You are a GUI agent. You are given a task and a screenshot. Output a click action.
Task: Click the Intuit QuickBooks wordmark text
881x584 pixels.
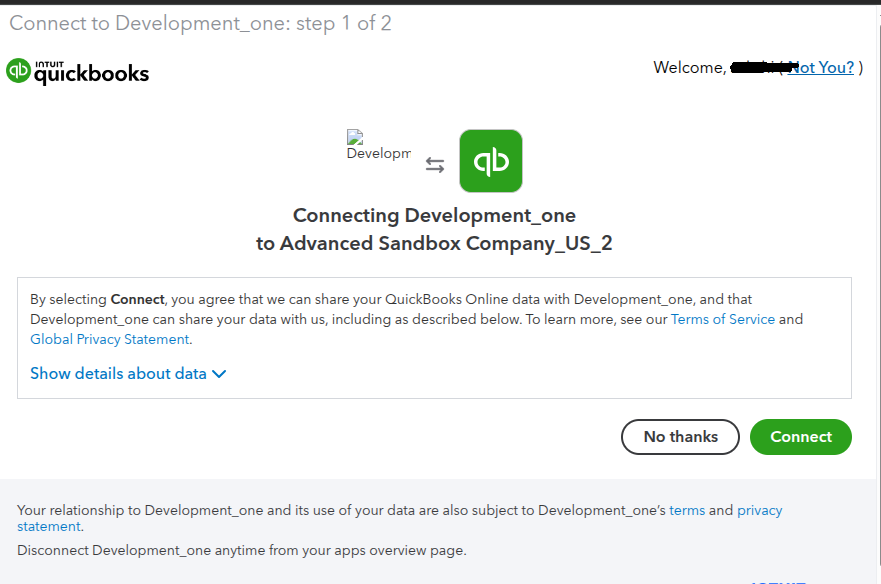pos(91,73)
